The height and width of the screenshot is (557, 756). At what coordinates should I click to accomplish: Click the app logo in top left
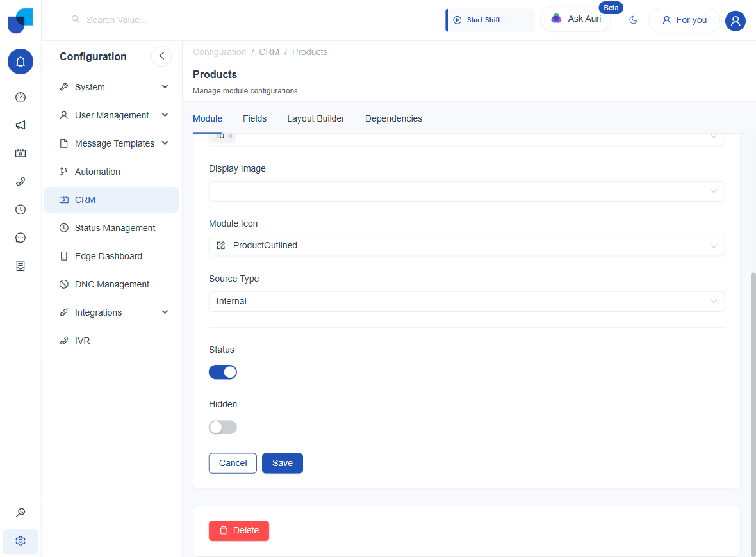(x=21, y=20)
